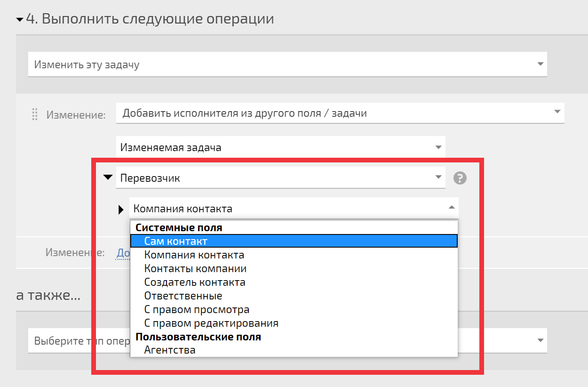
Task: Open the Выберите тип операции dropdown
Action: [x=287, y=340]
